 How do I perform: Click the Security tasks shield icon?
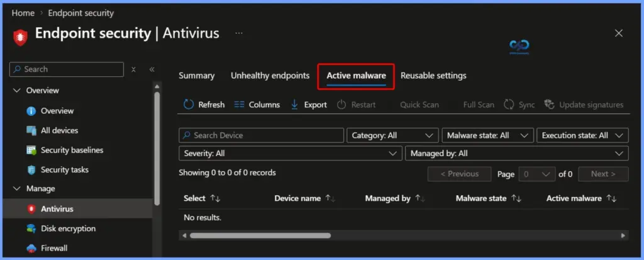coord(31,170)
